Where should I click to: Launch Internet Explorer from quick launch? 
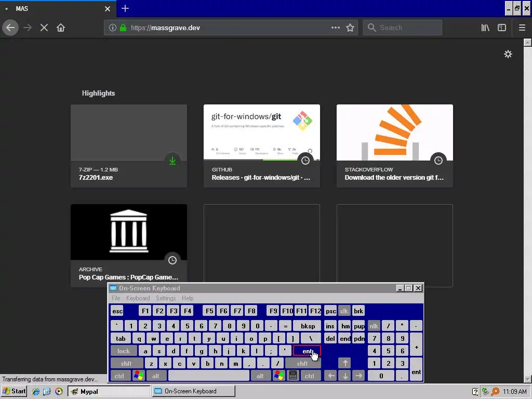tap(36, 391)
